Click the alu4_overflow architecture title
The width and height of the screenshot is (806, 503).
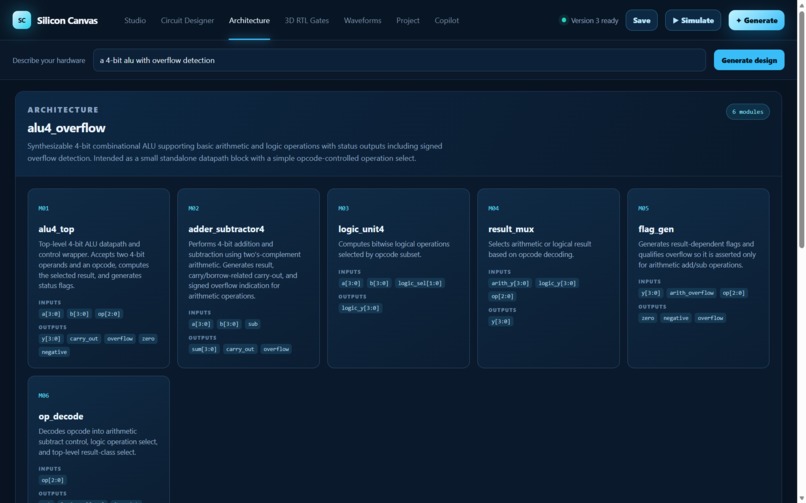[x=66, y=128]
